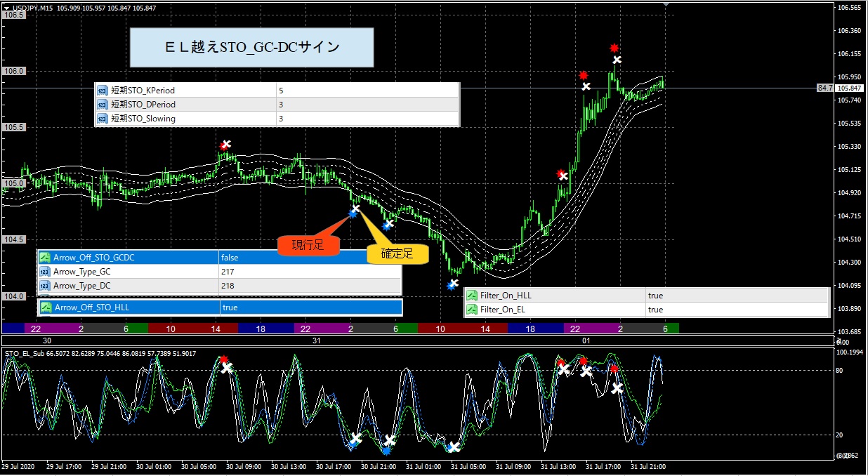Select the 短期STO_KPeriod parameter name
This screenshot has height=476, width=868.
[x=143, y=91]
